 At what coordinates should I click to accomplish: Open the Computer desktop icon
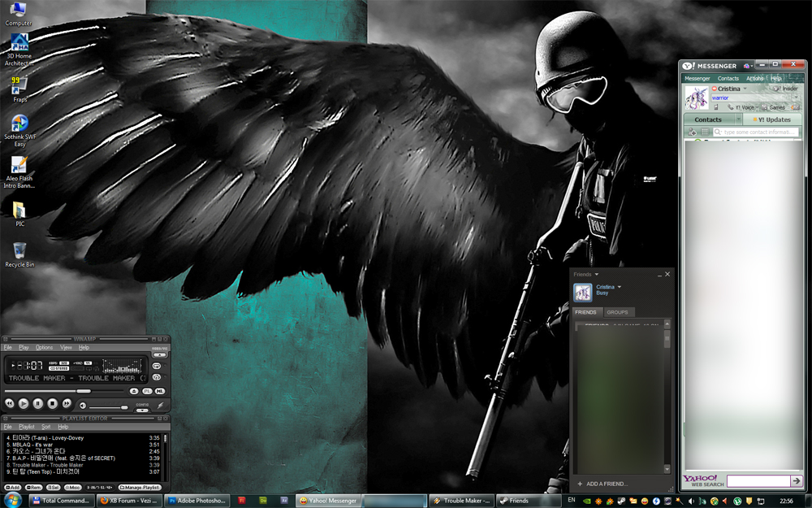click(19, 14)
